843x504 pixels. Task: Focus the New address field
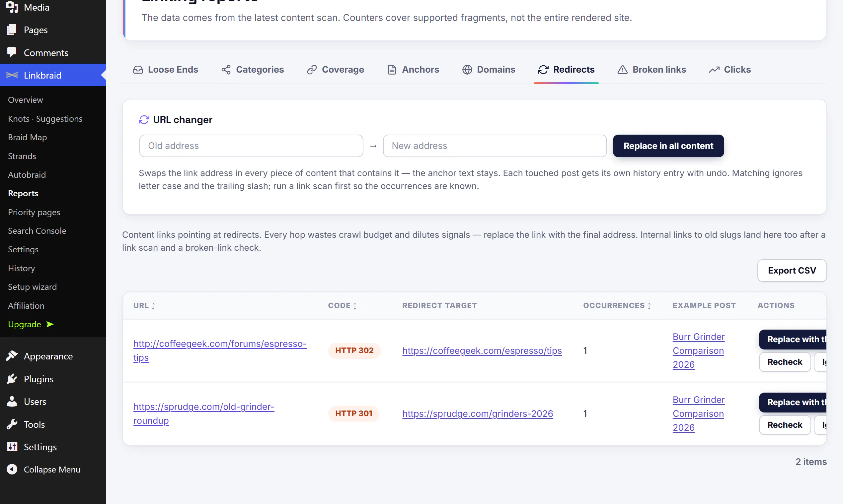[495, 146]
